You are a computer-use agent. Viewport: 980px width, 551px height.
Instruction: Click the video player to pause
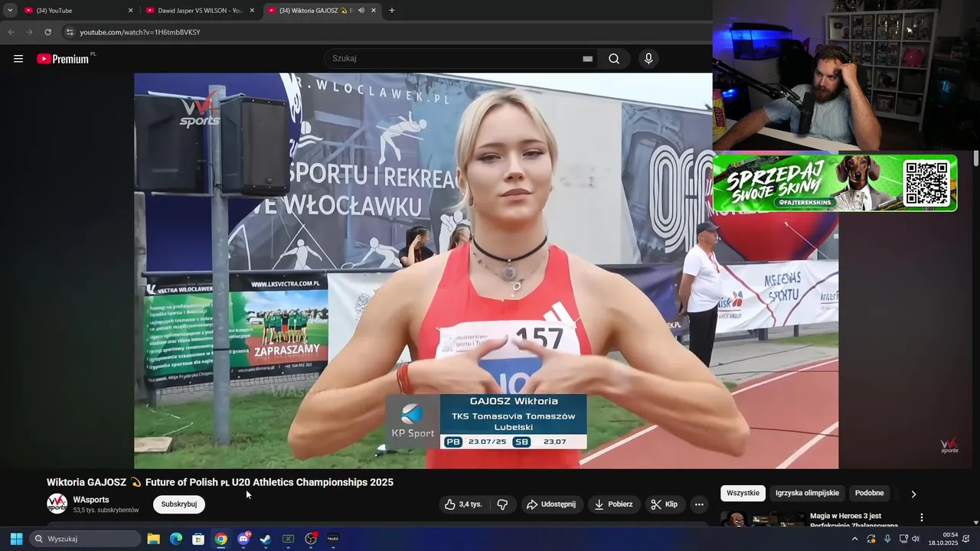[x=486, y=270]
